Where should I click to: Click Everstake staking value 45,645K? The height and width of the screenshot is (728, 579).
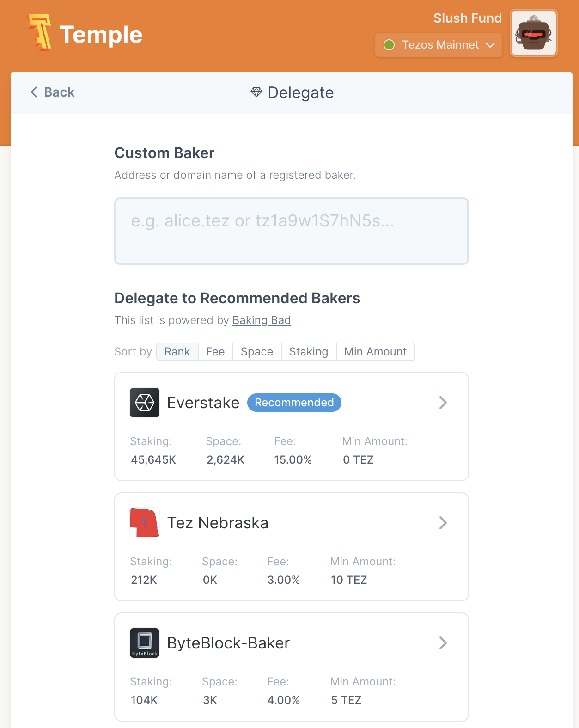(x=153, y=460)
